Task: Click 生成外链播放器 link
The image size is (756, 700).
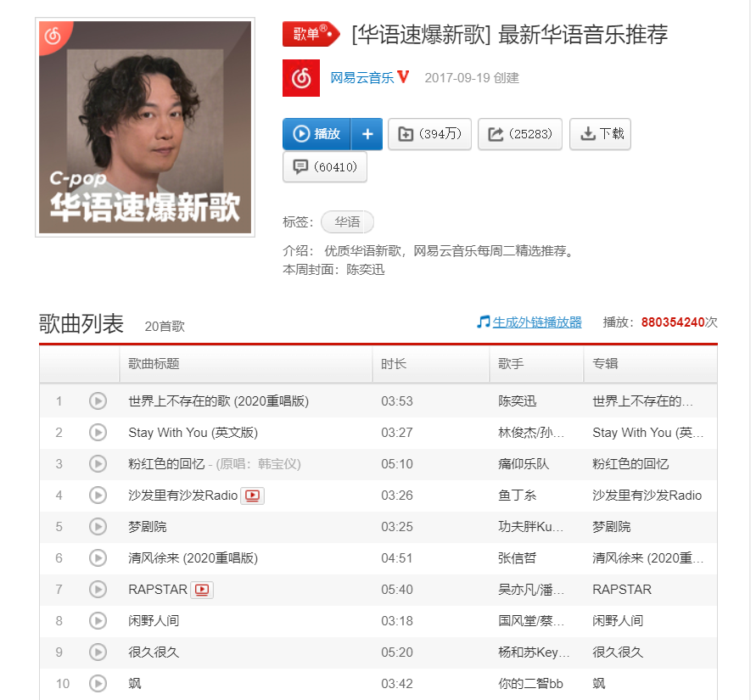Action: click(537, 322)
